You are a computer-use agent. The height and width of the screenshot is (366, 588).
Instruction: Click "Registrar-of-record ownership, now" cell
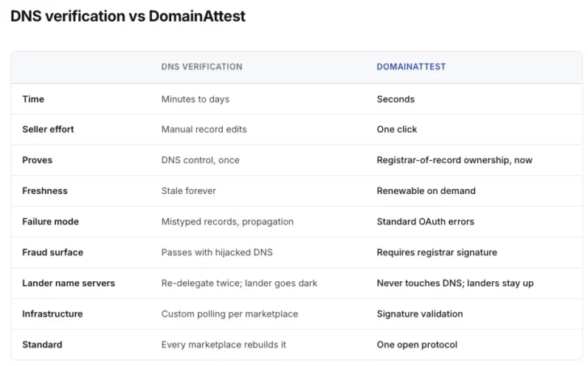(455, 160)
